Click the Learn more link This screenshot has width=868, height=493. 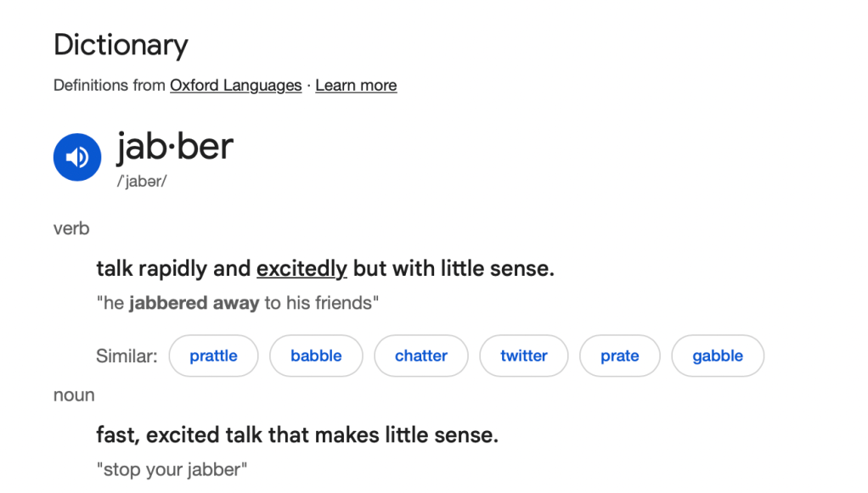(356, 86)
